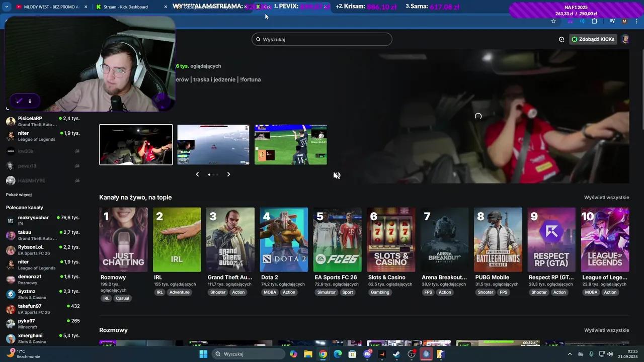Show hidden system tray icons
Image resolution: width=644 pixels, height=362 pixels.
tap(570, 354)
